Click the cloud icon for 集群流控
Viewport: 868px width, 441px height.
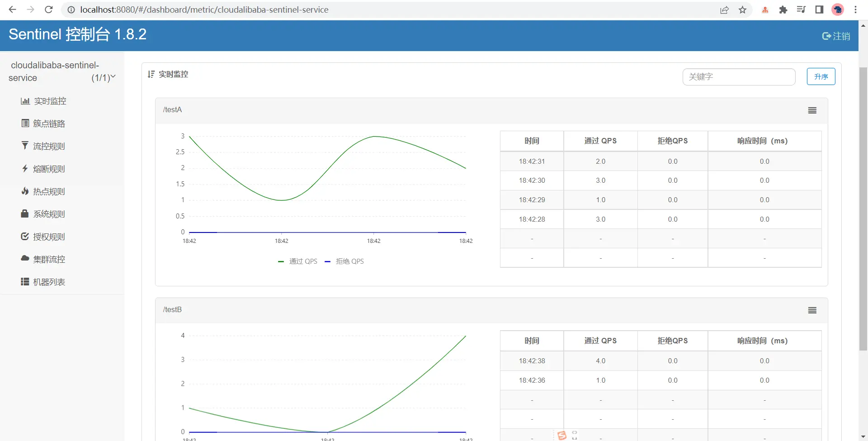25,258
